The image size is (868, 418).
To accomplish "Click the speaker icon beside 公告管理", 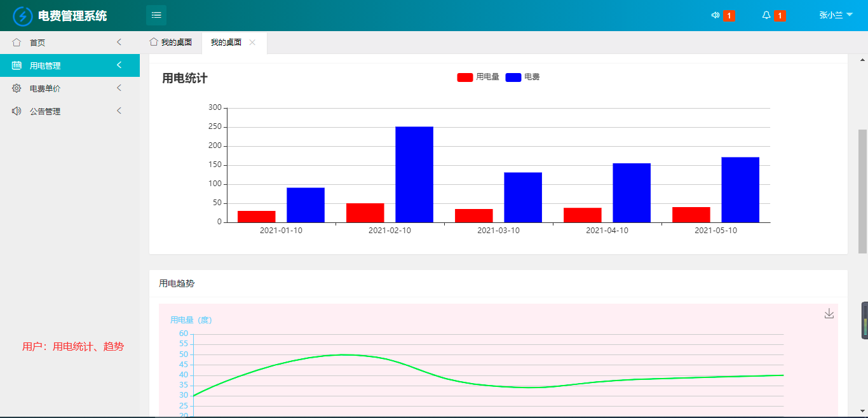I will pos(17,111).
